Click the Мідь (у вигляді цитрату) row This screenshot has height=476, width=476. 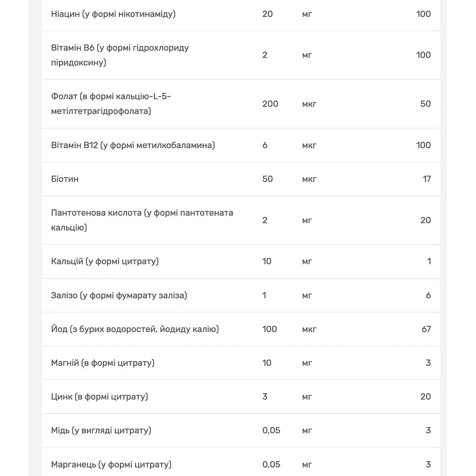241,430
